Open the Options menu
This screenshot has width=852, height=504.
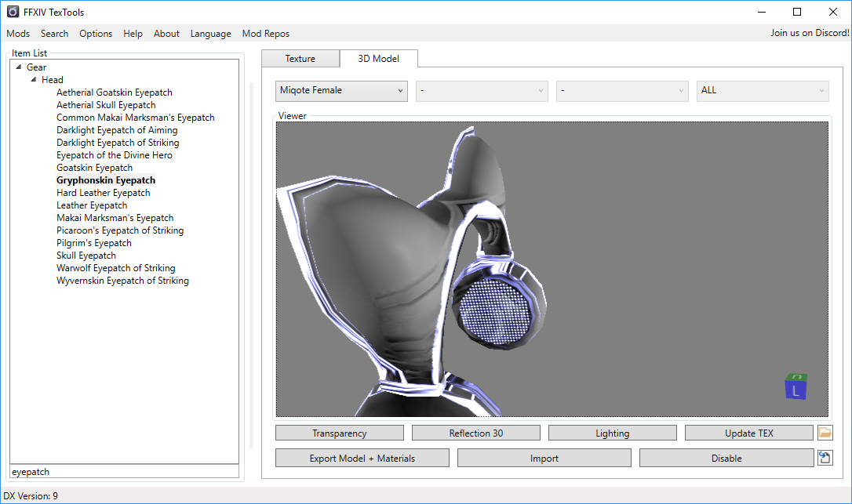[96, 34]
